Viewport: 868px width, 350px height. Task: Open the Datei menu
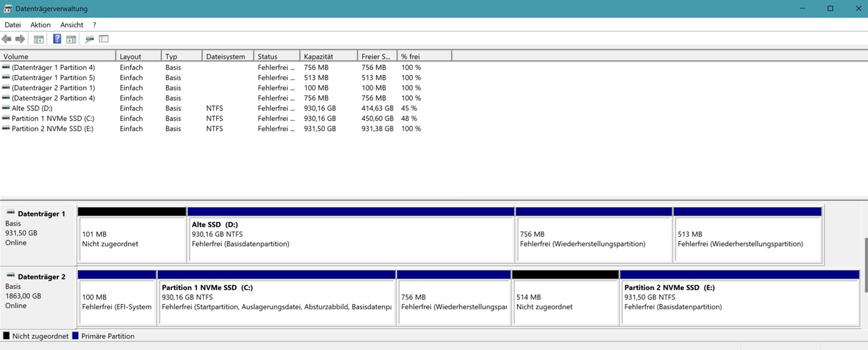(13, 25)
